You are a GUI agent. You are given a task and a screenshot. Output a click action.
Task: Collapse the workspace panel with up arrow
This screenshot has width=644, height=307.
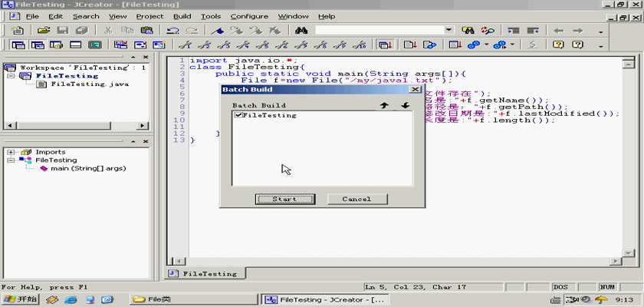click(133, 57)
